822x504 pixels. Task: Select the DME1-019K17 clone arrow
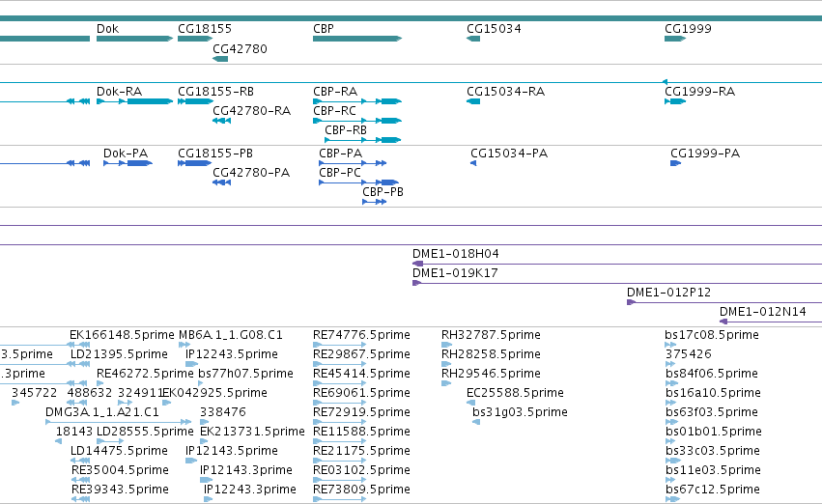(617, 283)
